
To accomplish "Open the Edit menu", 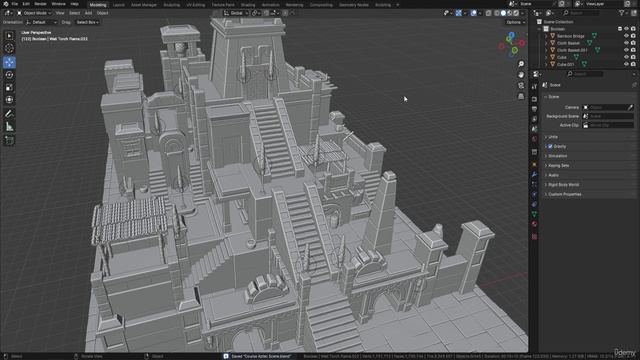I will click(26, 4).
